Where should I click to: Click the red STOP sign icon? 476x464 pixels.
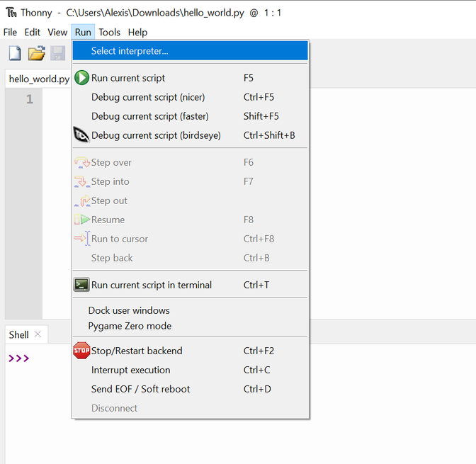81,351
